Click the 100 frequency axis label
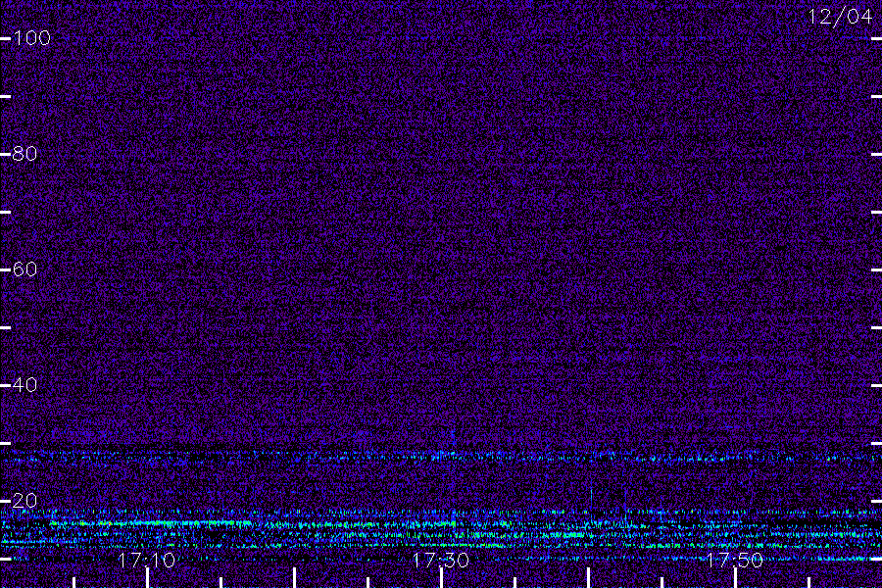882x588 pixels. [32, 38]
